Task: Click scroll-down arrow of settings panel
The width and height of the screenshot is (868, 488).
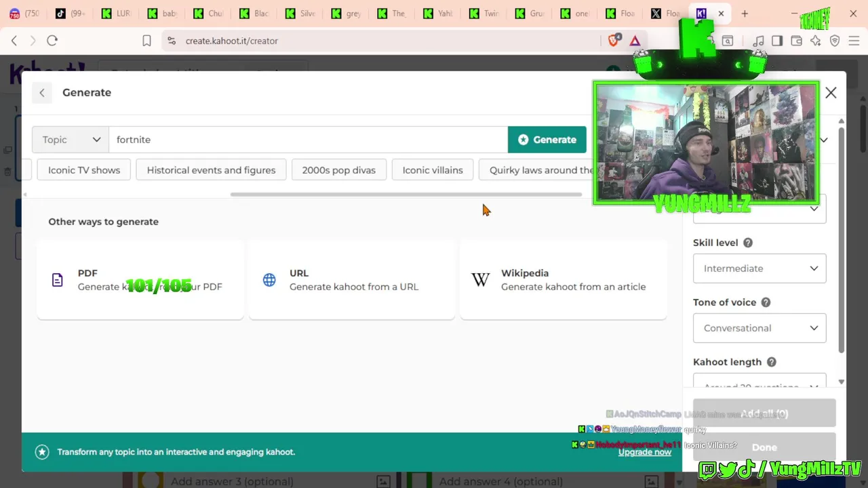Action: [x=842, y=382]
